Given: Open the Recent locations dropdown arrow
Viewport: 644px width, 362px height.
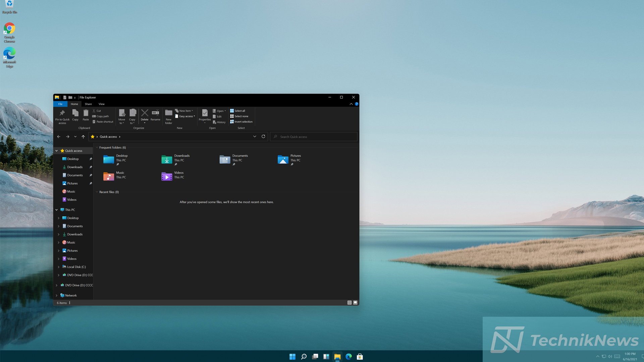Looking at the screenshot, I should (75, 137).
